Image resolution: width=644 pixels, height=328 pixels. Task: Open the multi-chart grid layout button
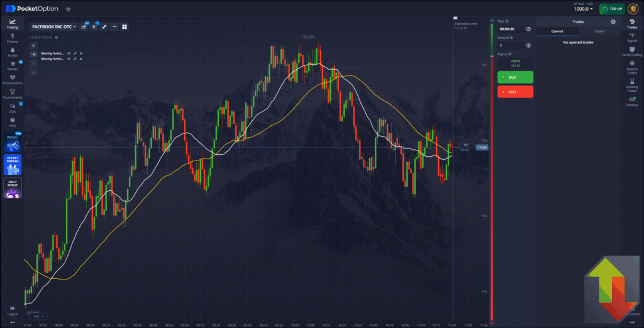(x=125, y=26)
